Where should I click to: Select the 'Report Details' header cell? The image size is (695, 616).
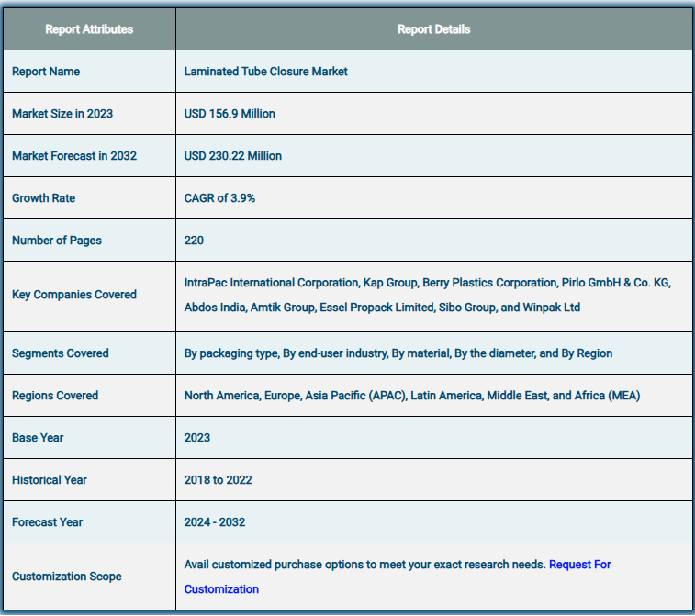[434, 29]
